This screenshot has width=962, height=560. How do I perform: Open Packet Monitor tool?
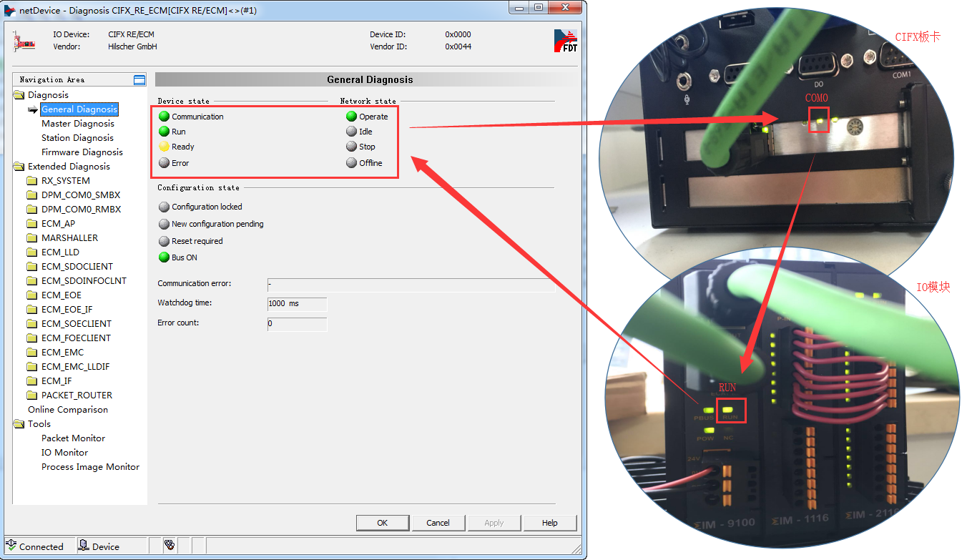click(73, 438)
